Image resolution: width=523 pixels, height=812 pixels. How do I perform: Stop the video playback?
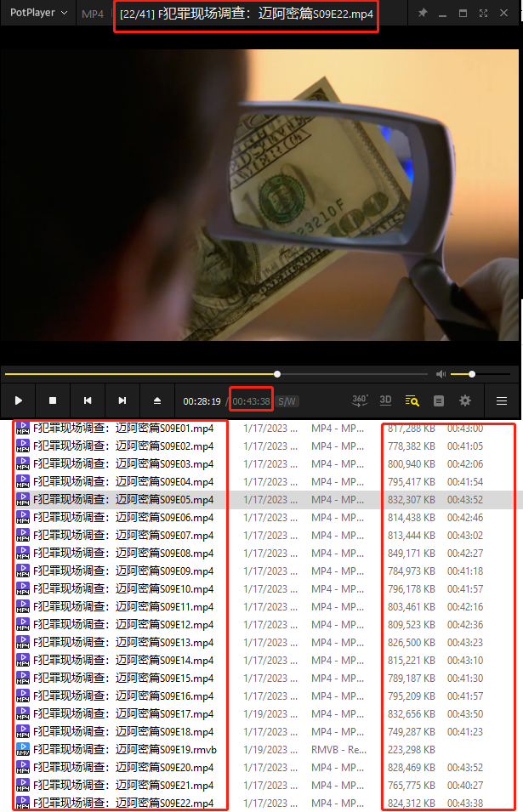[53, 400]
